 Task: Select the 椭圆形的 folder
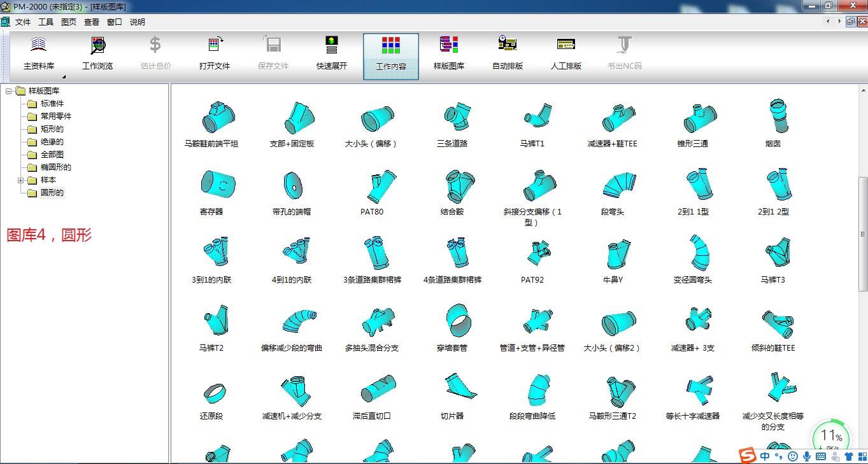point(49,167)
